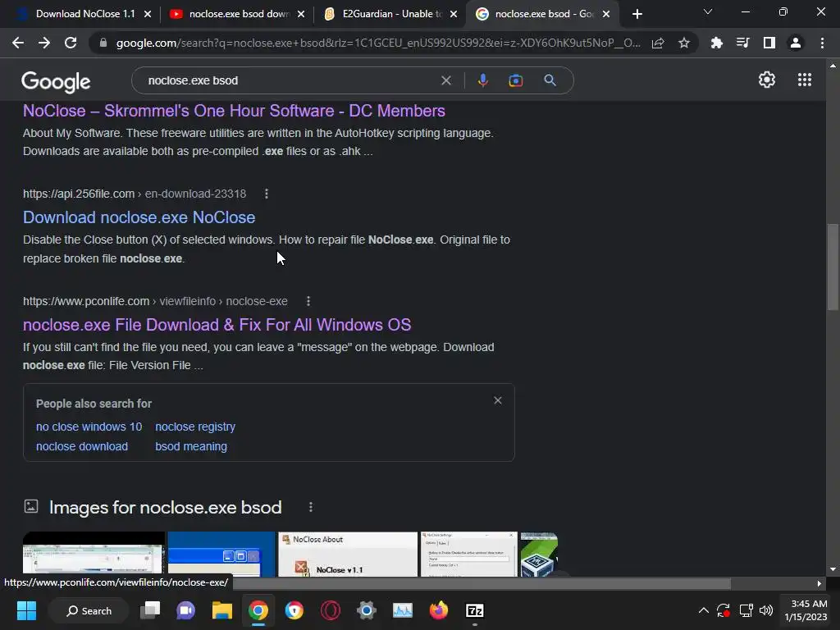Open Images for noclose.exe bsod heading
Viewport: 840px width, 630px height.
165,507
